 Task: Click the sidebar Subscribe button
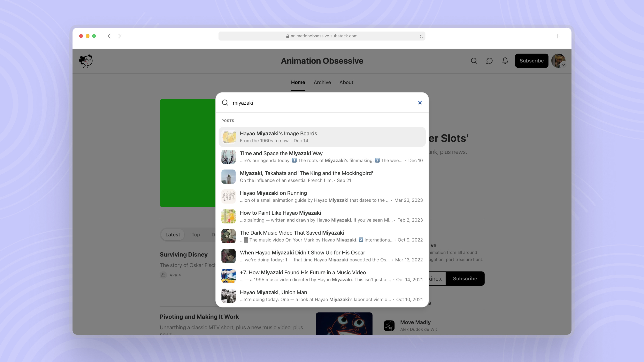(465, 279)
